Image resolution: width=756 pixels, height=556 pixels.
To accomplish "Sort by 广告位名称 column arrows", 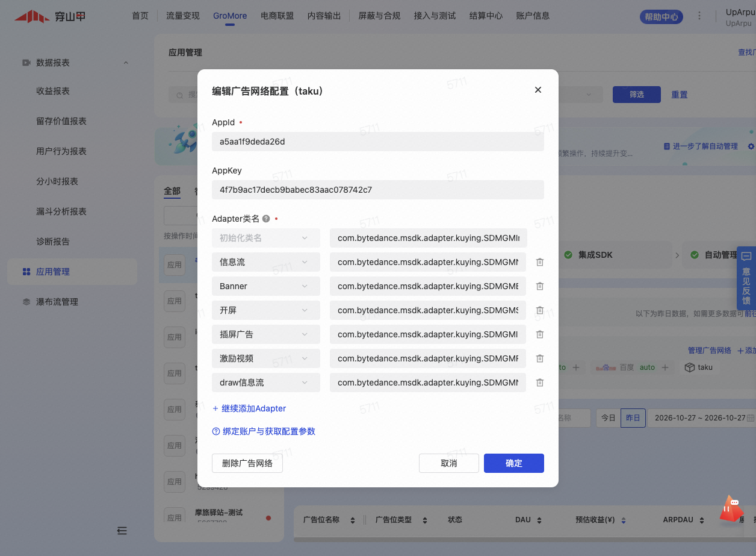I will (353, 520).
